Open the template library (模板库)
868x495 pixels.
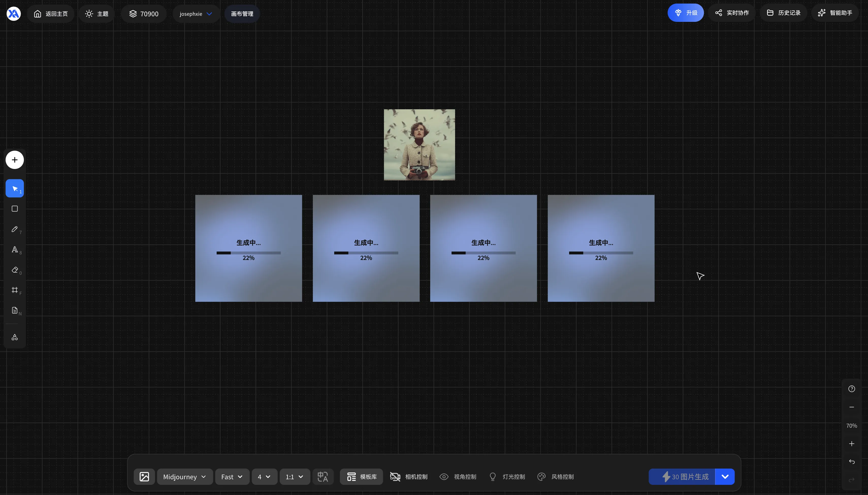(x=361, y=477)
